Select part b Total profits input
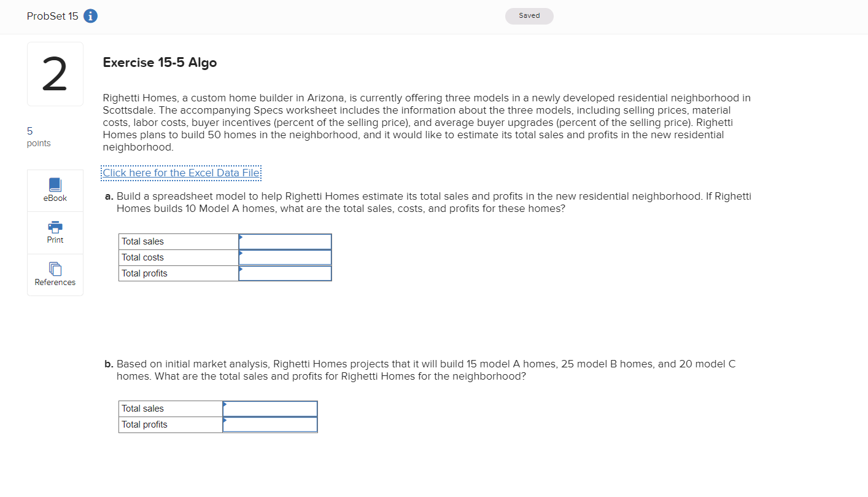 click(x=270, y=425)
